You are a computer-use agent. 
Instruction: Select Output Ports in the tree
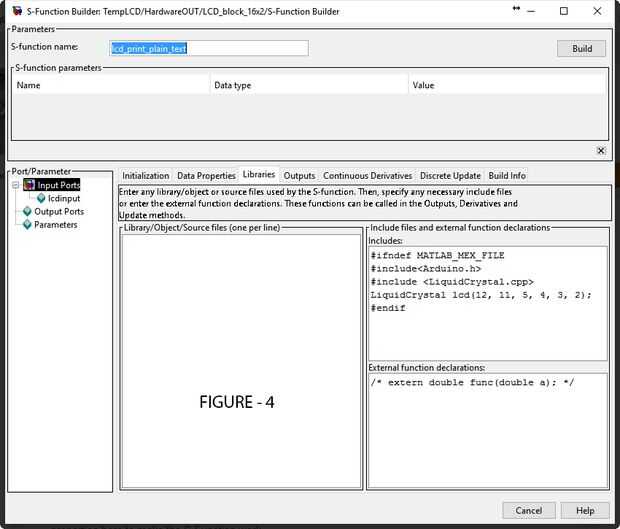(59, 212)
